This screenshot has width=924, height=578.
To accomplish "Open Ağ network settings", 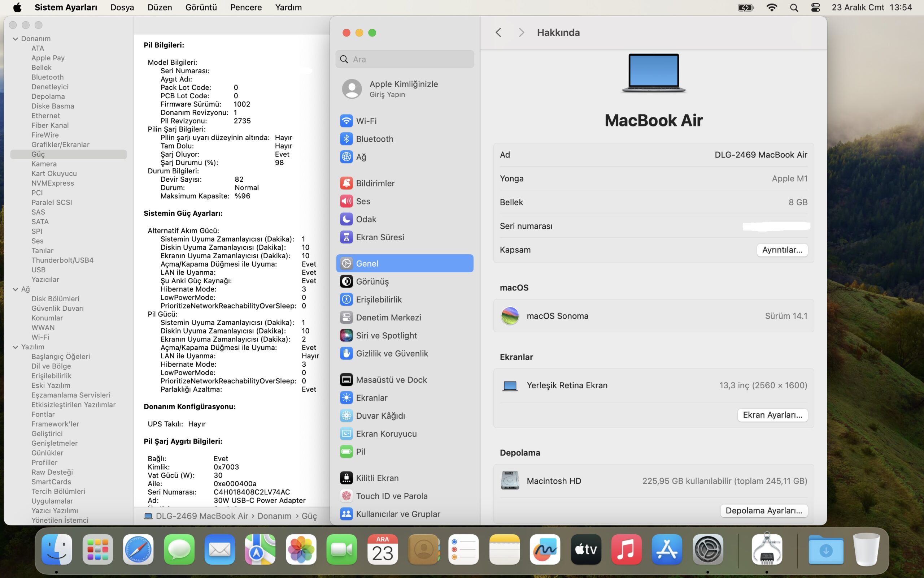I will [x=404, y=157].
